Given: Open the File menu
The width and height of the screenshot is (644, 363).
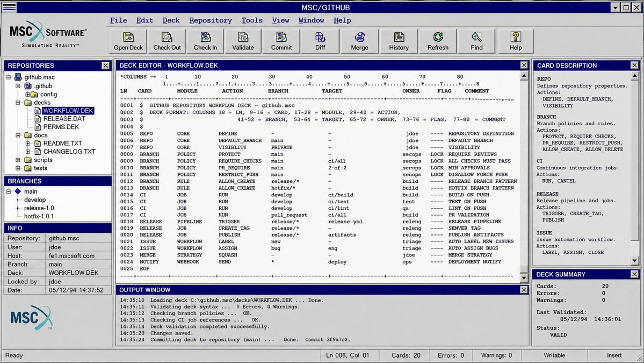Looking at the screenshot, I should 118,20.
